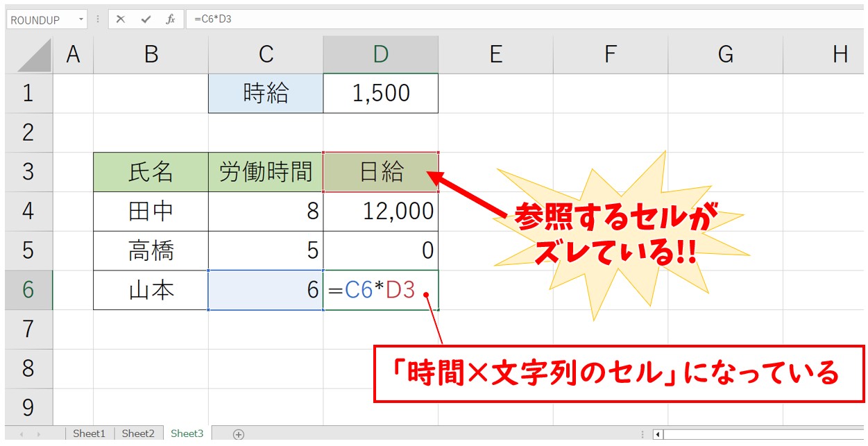Click 日給 cell showing 0
868x446 pixels.
pyautogui.click(x=381, y=250)
